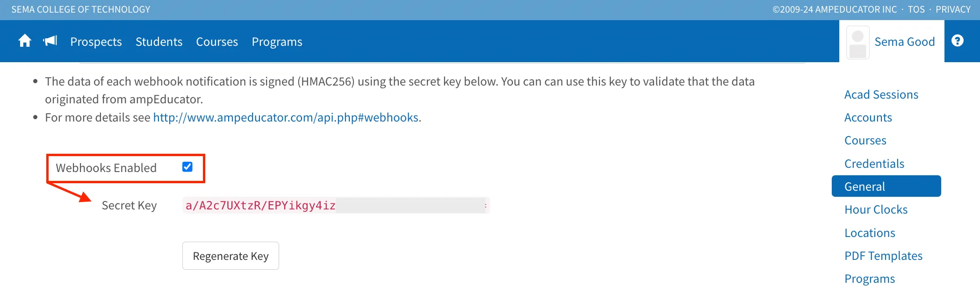Open the Courses menu in navbar
This screenshot has height=287, width=980.
[217, 42]
